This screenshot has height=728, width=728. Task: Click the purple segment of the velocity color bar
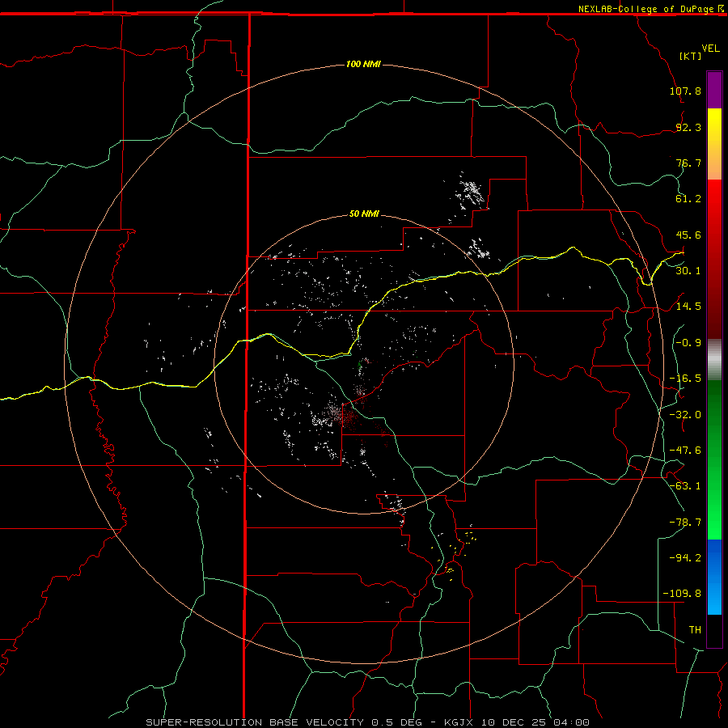714,90
